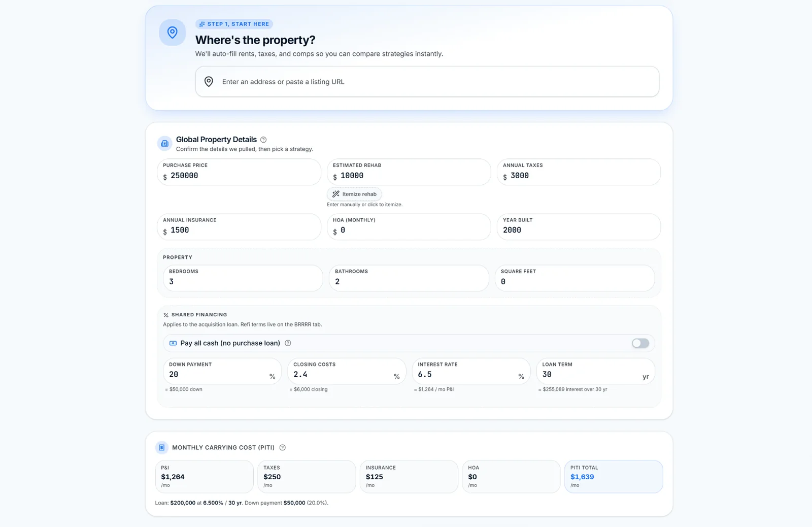
Task: Open the Pay all cash help tooltip
Action: (x=288, y=343)
